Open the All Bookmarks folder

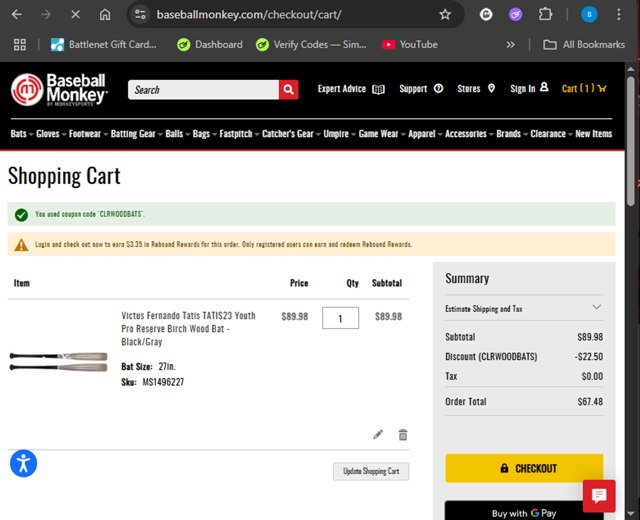584,44
